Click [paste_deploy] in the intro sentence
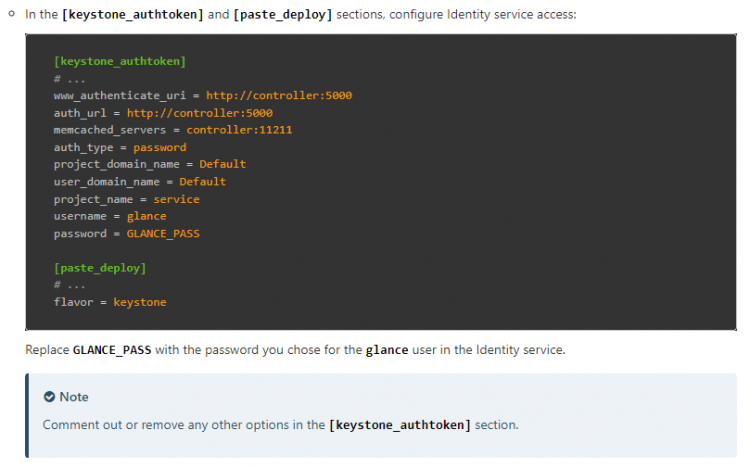The image size is (750, 468). pos(283,15)
